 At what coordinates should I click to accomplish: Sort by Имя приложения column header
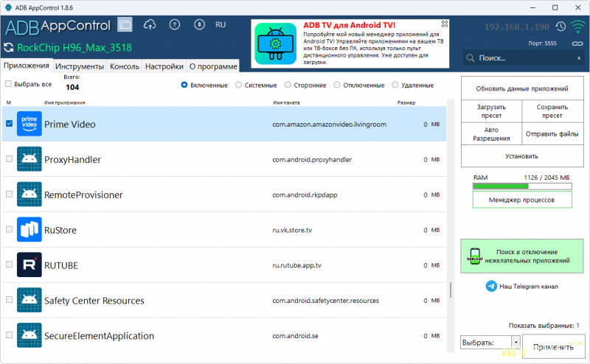click(65, 102)
